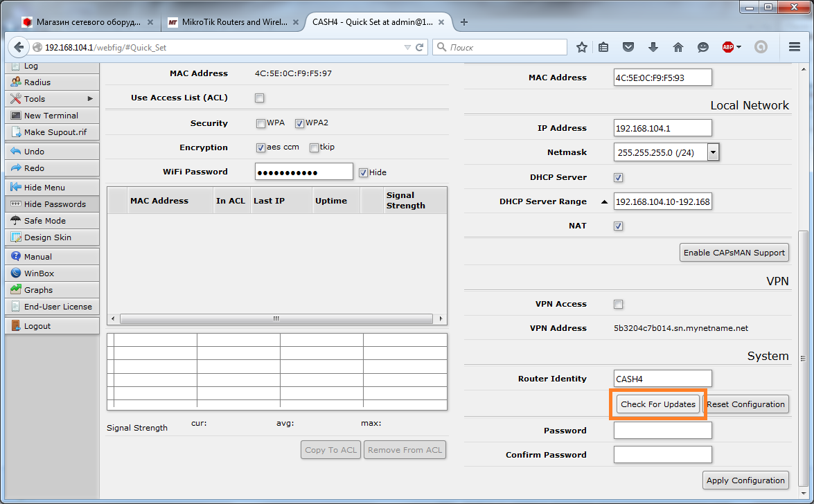Open New Terminal from the sidebar

click(51, 116)
